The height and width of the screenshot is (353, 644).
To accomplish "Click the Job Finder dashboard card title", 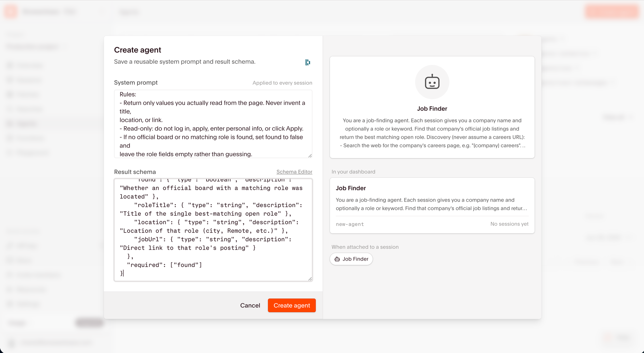I will [x=351, y=188].
